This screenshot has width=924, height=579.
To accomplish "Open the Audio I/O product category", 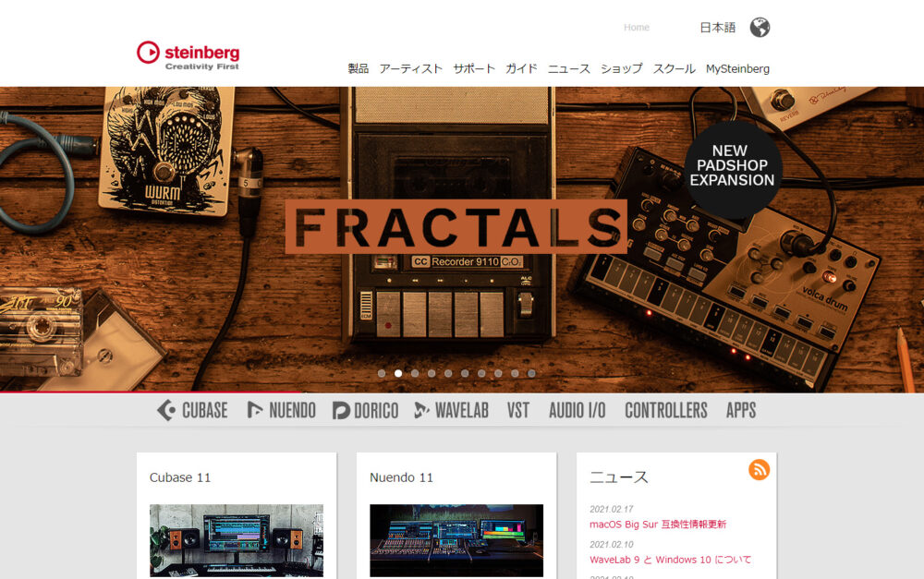I will pos(577,410).
